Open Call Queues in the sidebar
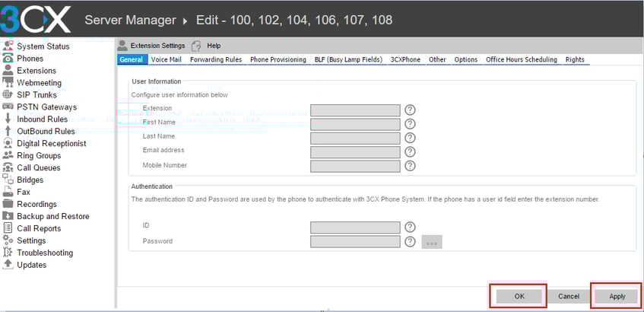Screen dimensions: 644x312 coord(39,167)
